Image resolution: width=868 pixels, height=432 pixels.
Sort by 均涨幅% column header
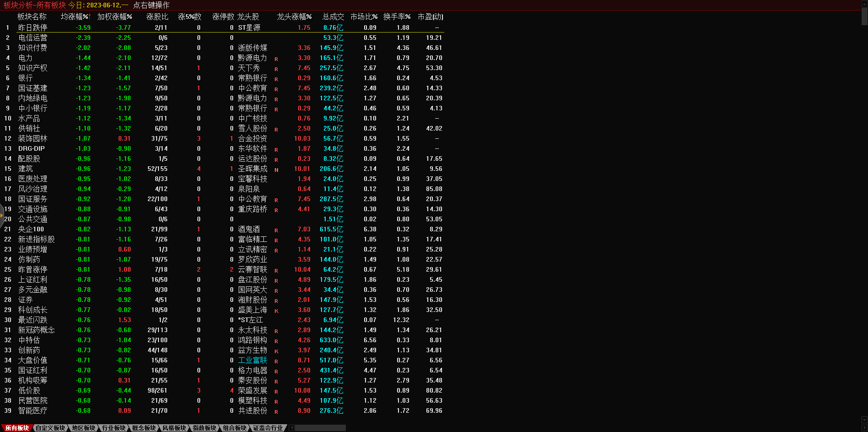point(76,16)
